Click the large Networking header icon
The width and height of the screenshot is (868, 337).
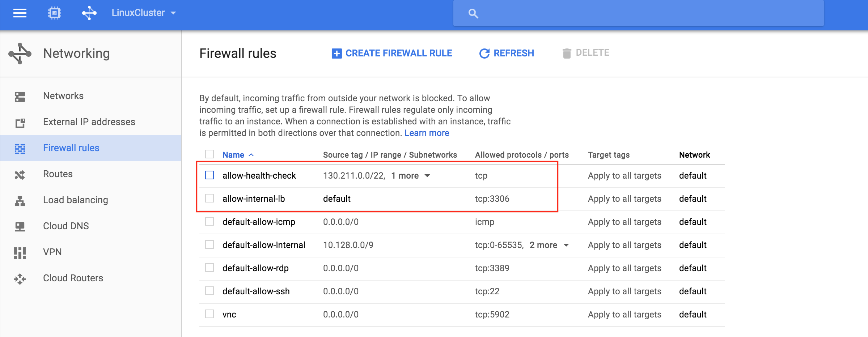coord(20,54)
